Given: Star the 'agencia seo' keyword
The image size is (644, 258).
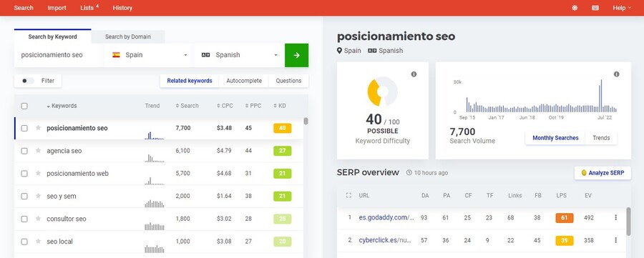Looking at the screenshot, I should [38, 151].
